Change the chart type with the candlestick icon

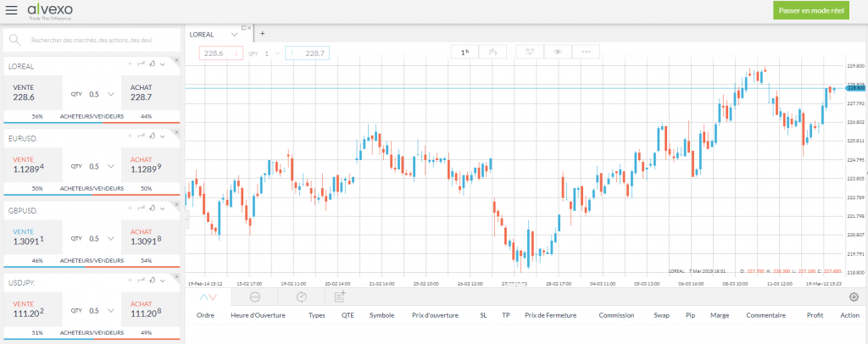coord(492,52)
